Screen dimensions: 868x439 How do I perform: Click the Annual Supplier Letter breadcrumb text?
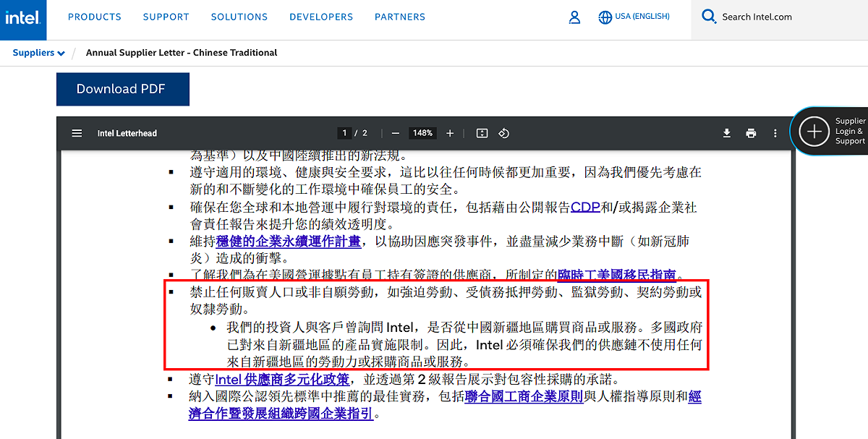tap(182, 53)
